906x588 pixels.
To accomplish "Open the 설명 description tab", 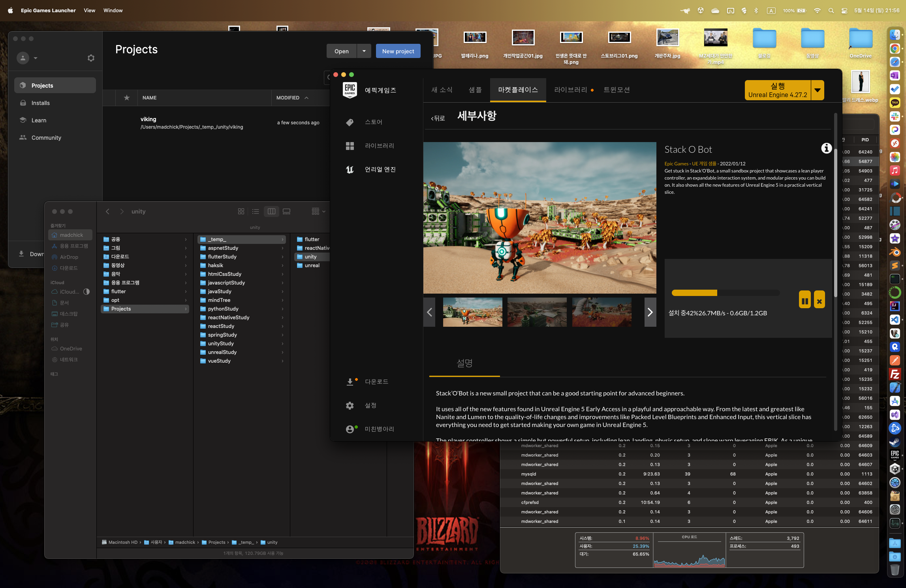I will [x=464, y=363].
